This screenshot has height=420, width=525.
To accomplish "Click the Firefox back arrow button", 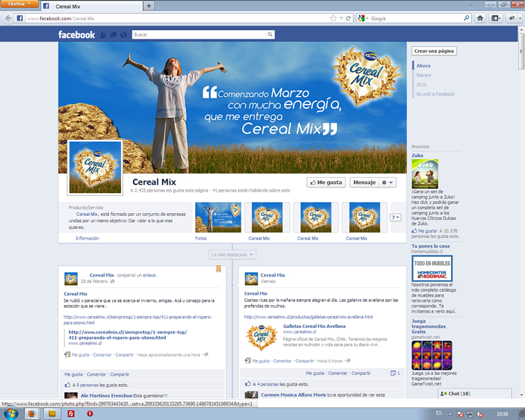I will coord(8,18).
